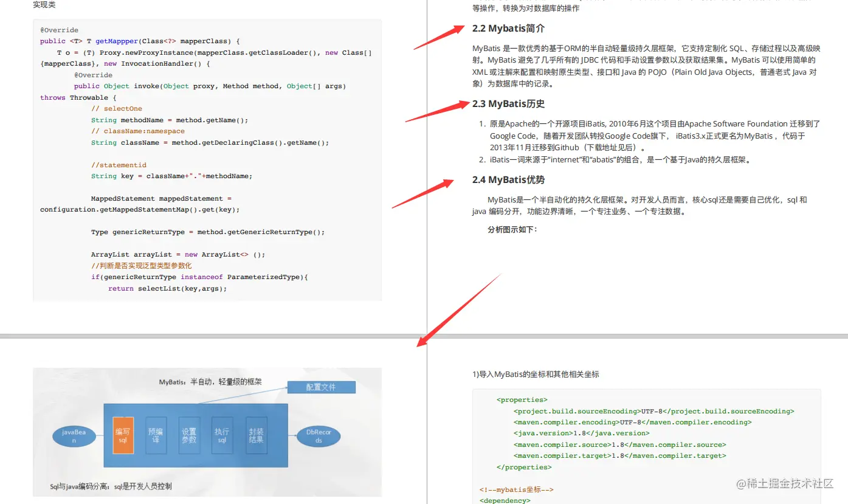Select the "预编译" step box
The image size is (848, 504).
point(156,436)
